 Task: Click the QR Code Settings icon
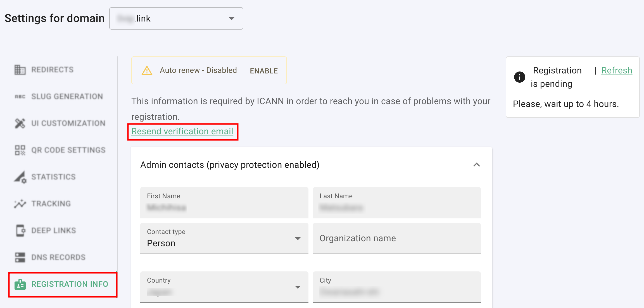tap(20, 150)
